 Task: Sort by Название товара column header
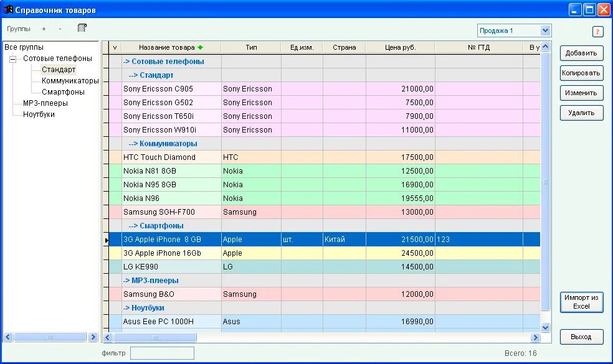(171, 48)
